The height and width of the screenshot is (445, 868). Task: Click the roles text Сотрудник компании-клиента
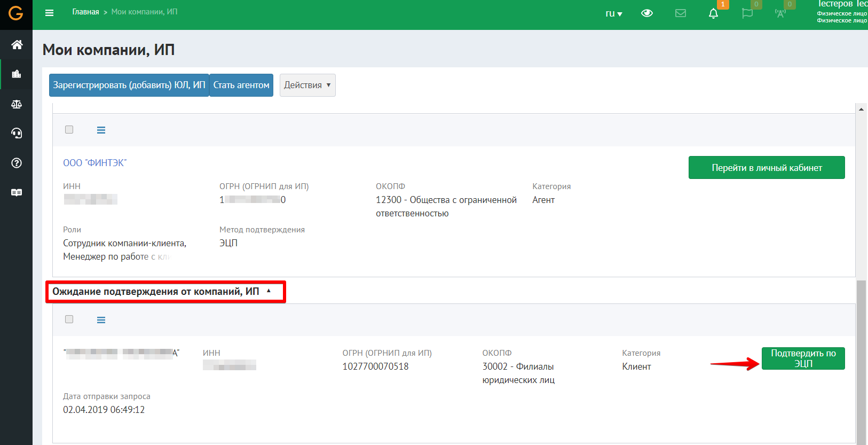(124, 243)
